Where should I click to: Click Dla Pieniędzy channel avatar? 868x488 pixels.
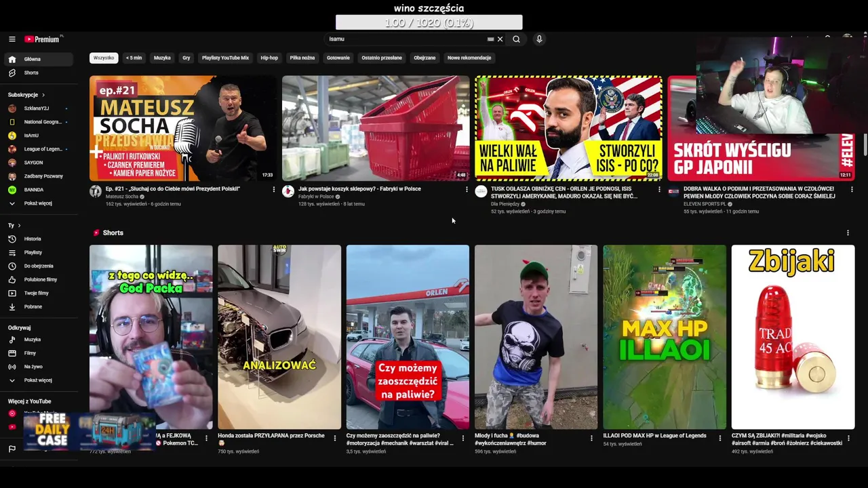tap(481, 192)
